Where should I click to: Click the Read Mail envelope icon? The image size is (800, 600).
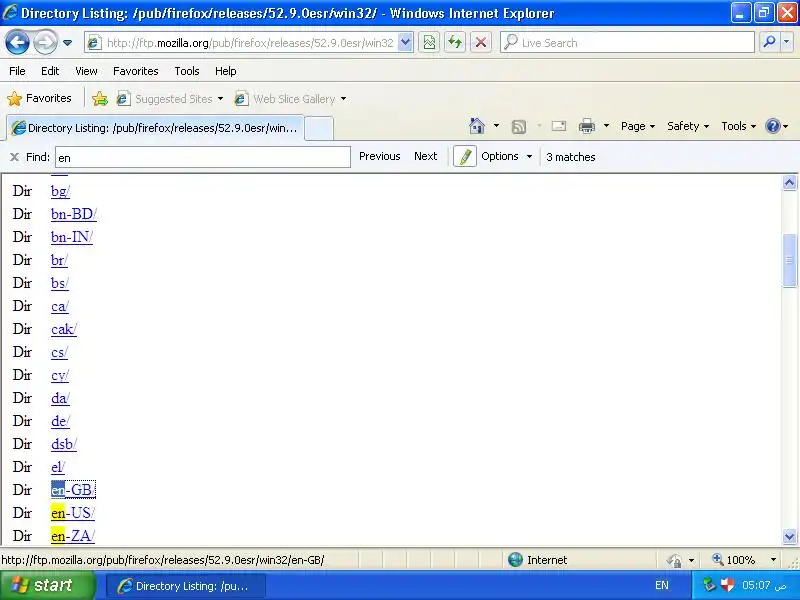tap(559, 126)
